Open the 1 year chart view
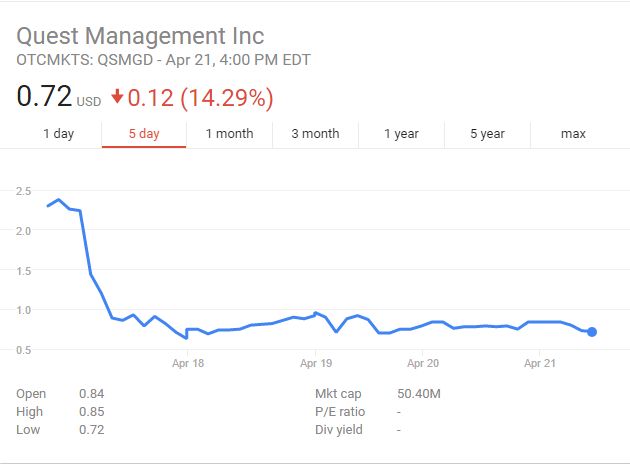Screen dimensions: 630x464 [x=401, y=134]
